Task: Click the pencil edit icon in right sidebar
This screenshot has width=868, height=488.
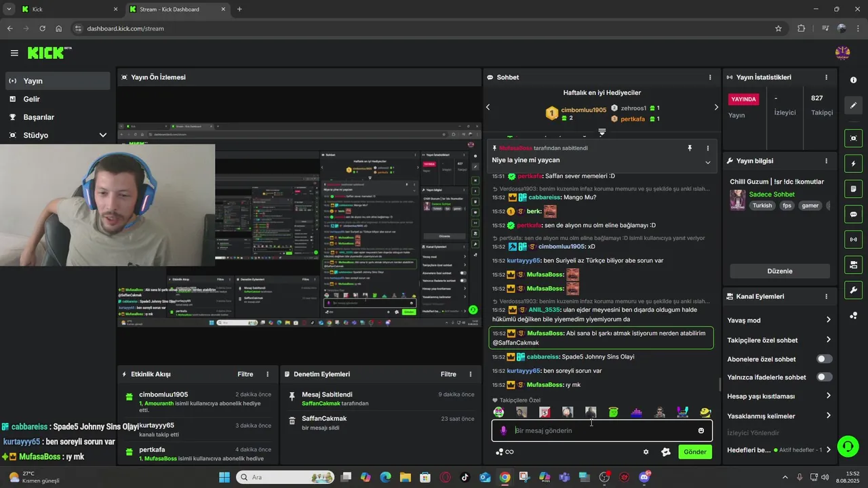Action: (x=853, y=106)
